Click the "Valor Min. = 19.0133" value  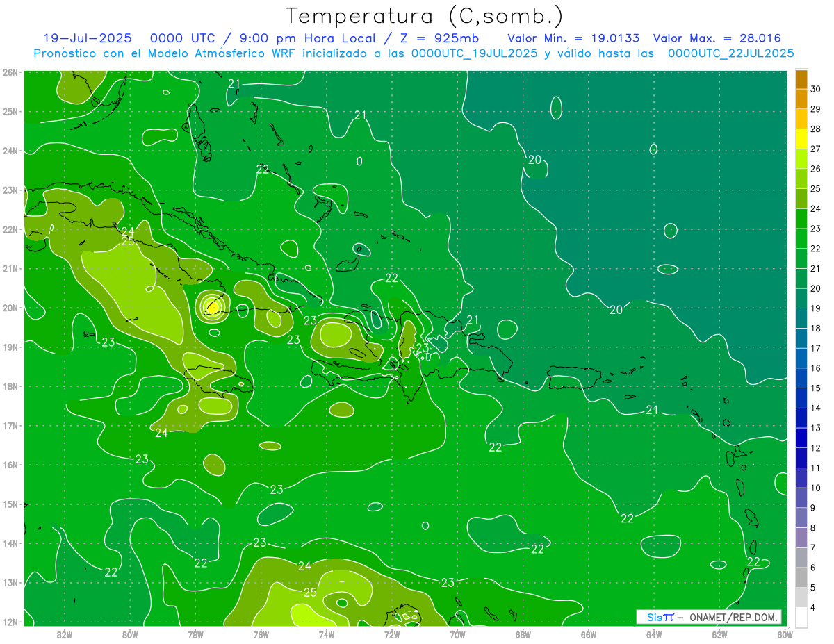point(574,38)
